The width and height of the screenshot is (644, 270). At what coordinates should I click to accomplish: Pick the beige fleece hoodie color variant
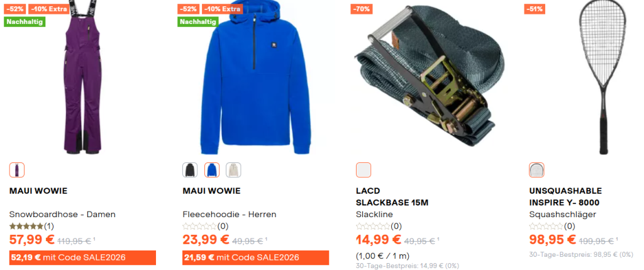point(234,170)
